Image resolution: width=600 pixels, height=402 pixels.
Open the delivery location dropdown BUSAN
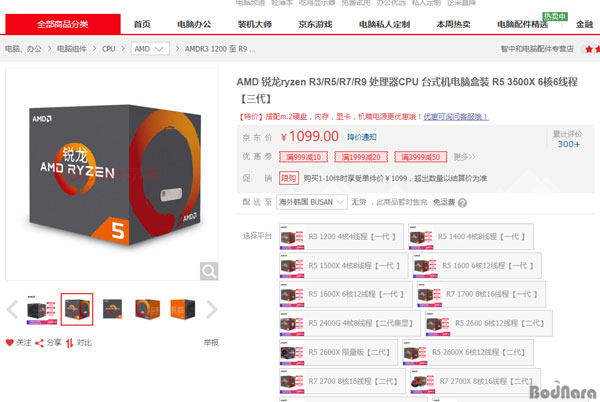tap(312, 202)
